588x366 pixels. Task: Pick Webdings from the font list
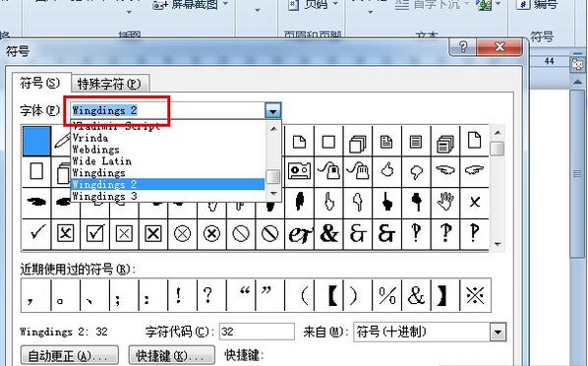click(167, 150)
